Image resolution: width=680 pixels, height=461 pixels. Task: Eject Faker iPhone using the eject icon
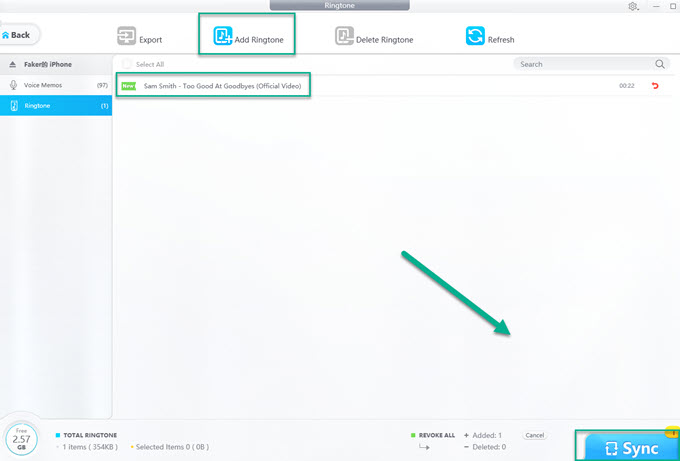coord(13,65)
